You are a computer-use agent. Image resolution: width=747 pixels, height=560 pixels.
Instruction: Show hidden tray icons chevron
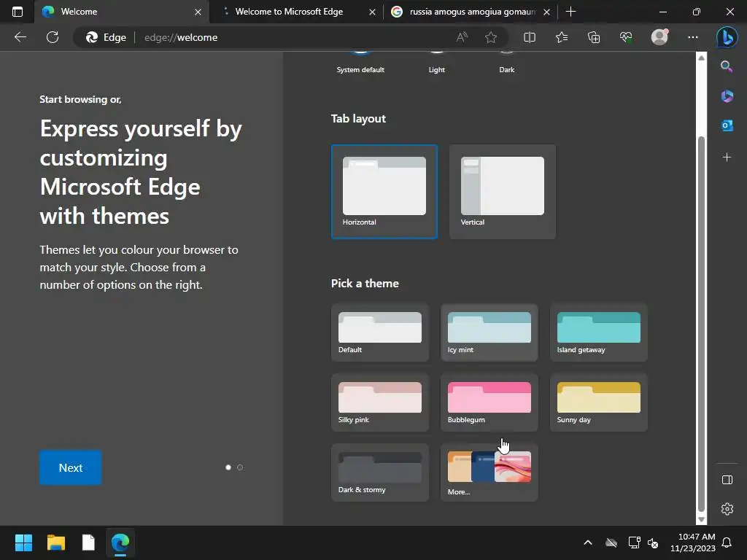588,542
